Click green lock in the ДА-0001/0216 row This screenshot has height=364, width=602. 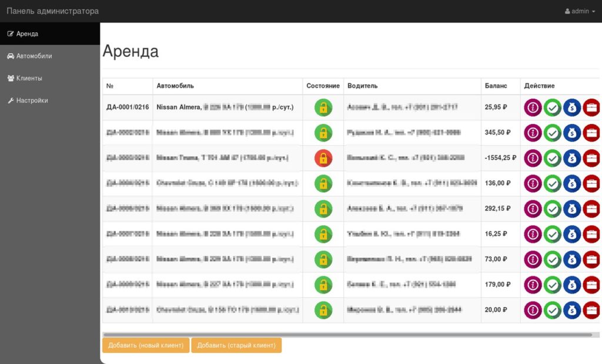click(323, 108)
